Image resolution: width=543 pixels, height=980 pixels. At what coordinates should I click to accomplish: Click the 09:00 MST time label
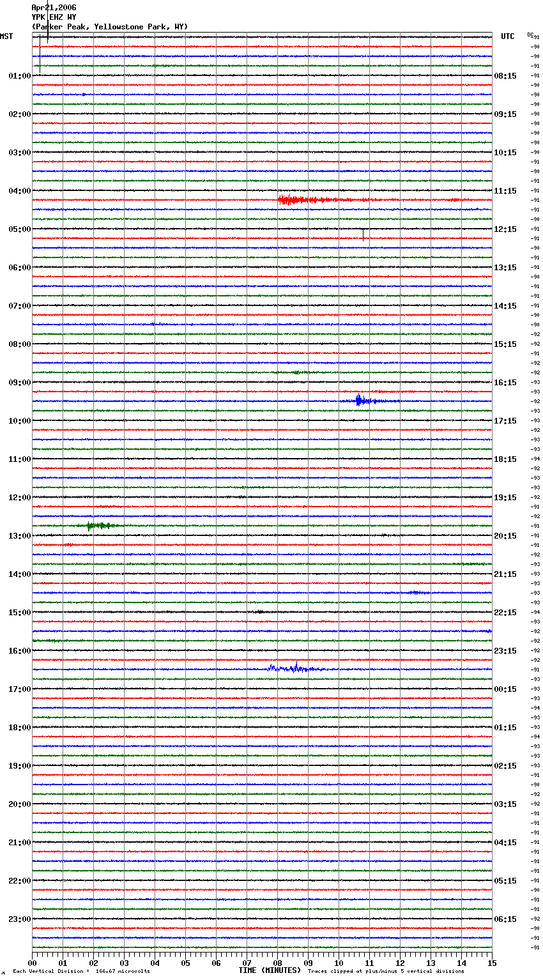pyautogui.click(x=20, y=383)
